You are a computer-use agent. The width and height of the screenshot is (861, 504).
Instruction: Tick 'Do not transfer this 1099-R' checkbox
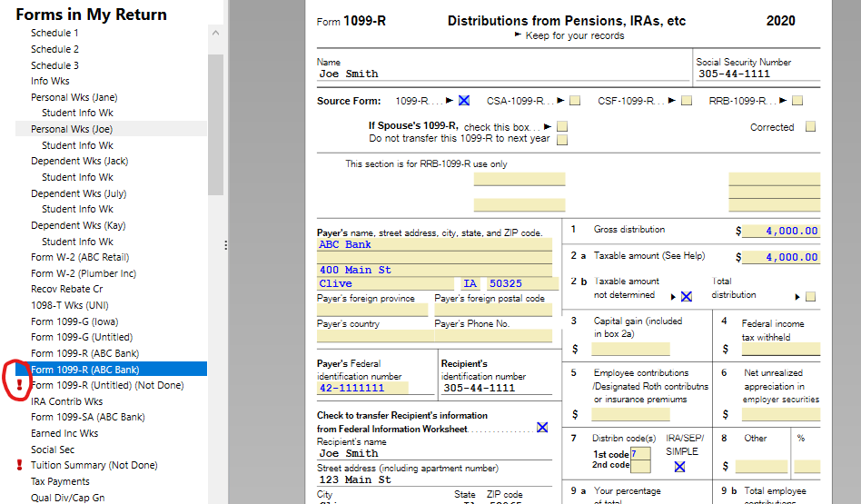tap(561, 140)
